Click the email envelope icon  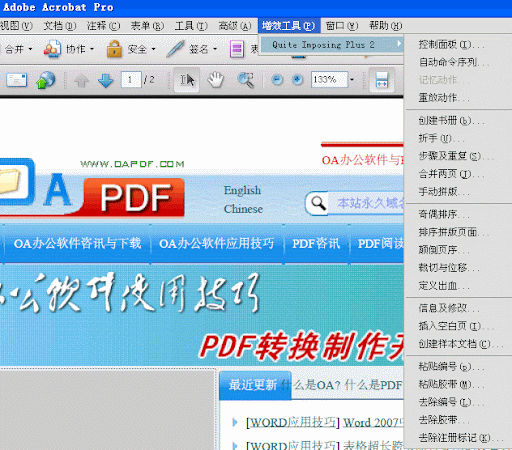click(17, 80)
